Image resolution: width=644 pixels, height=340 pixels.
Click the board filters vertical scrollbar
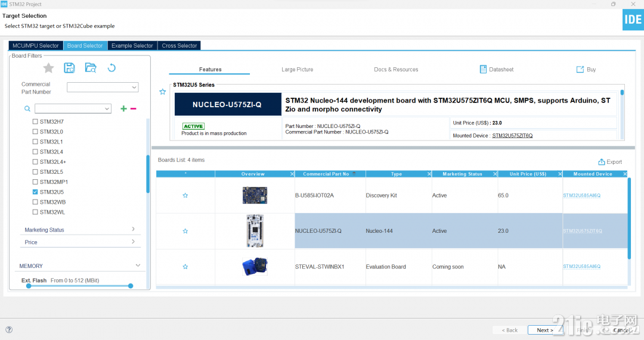(148, 174)
